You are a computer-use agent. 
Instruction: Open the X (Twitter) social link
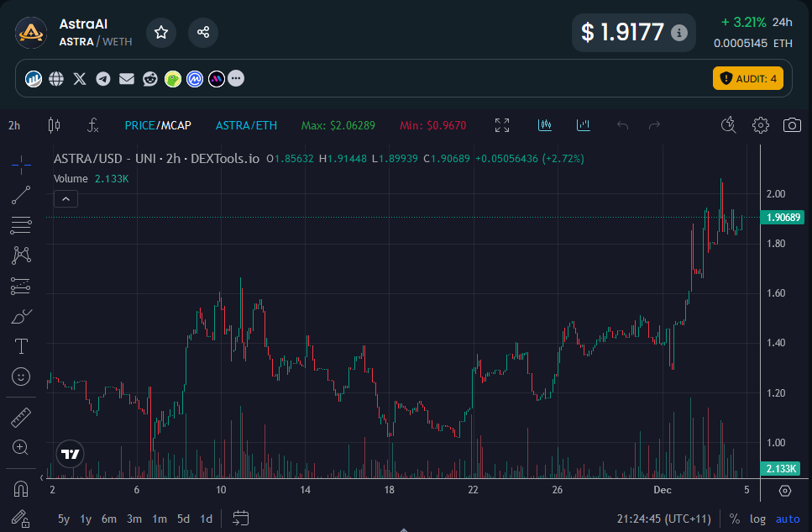tap(80, 79)
